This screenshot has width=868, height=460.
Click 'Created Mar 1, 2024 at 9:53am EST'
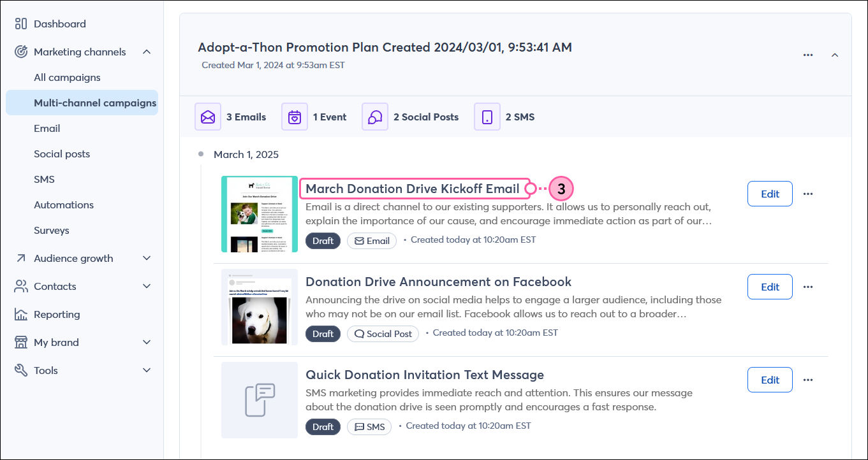[273, 65]
